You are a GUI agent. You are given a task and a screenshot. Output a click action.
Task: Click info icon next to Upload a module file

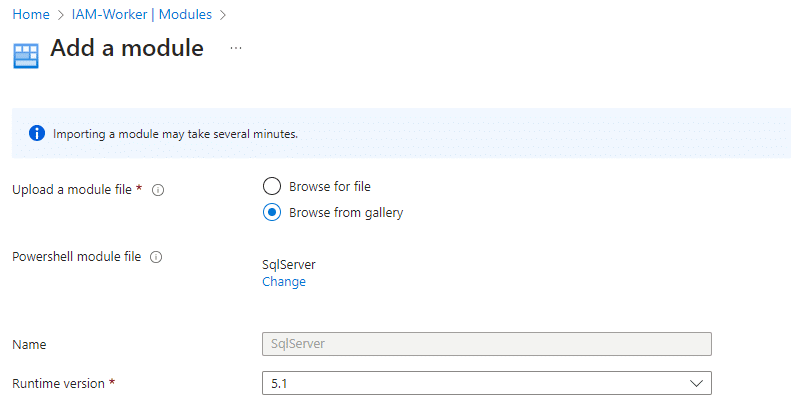point(158,190)
